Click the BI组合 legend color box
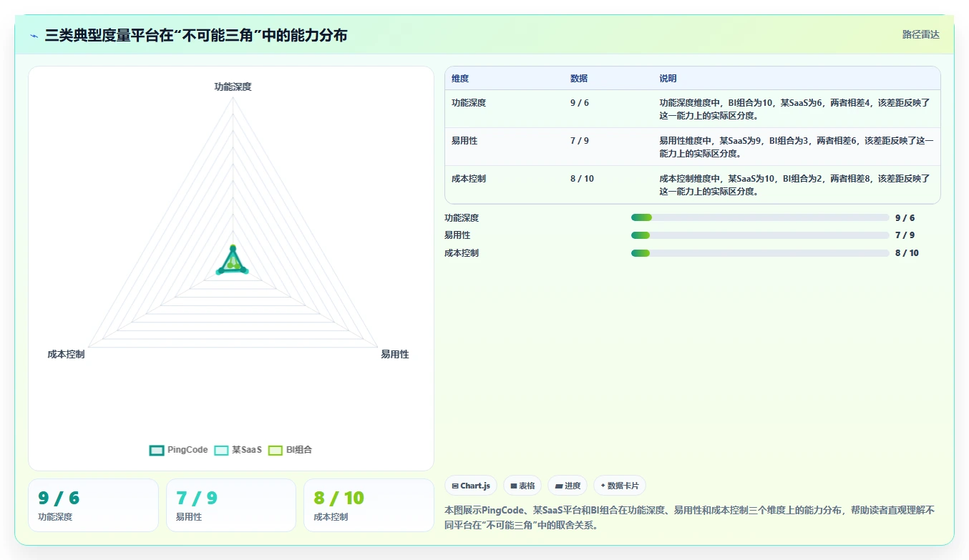The image size is (969, 560). [x=276, y=450]
